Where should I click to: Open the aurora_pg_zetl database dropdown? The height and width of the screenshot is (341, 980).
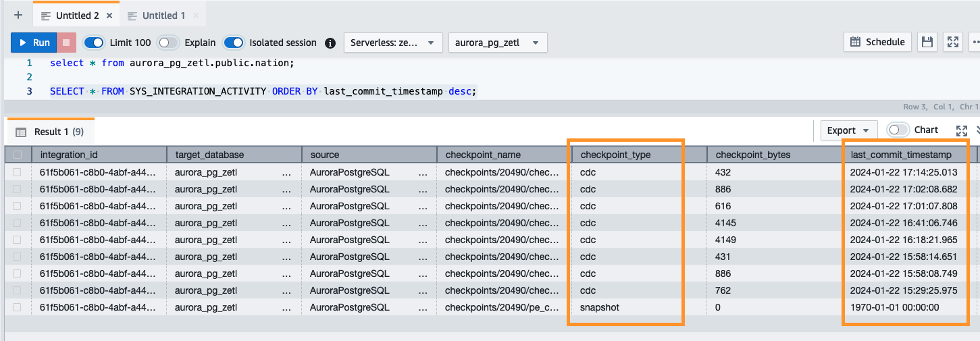coord(497,43)
